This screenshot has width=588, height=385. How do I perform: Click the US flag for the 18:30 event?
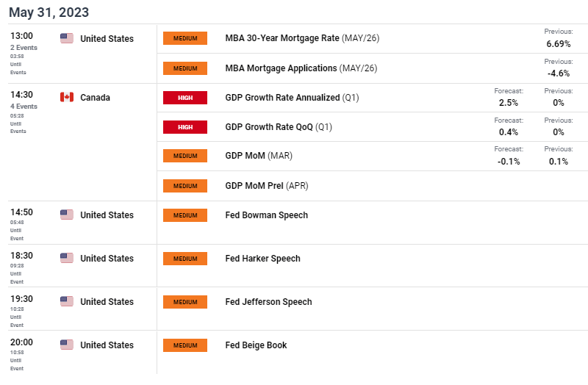pos(67,258)
